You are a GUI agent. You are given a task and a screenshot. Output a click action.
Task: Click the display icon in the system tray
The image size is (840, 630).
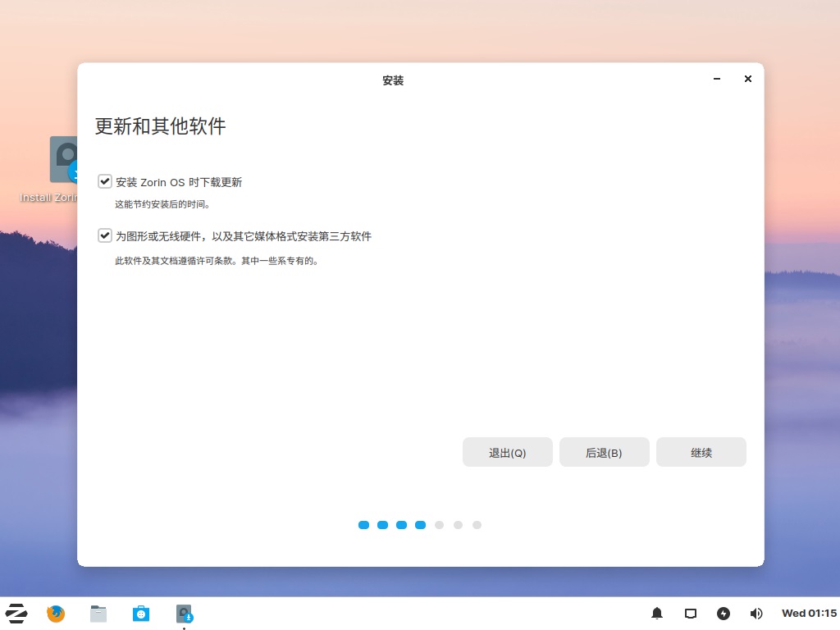[690, 613]
